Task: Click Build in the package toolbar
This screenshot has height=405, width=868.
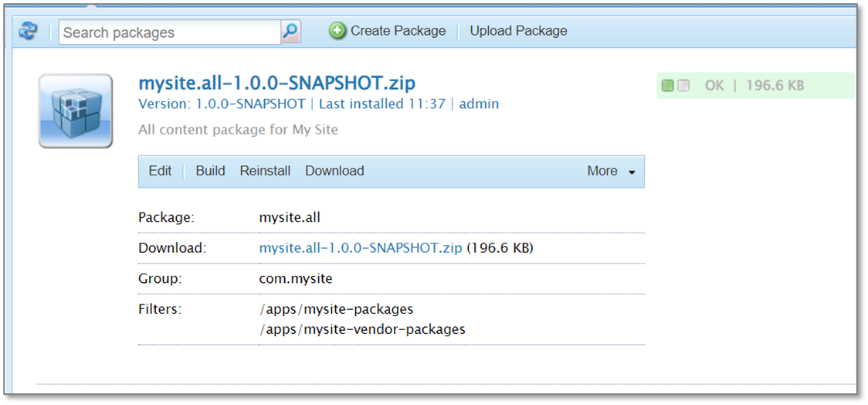Action: [210, 171]
